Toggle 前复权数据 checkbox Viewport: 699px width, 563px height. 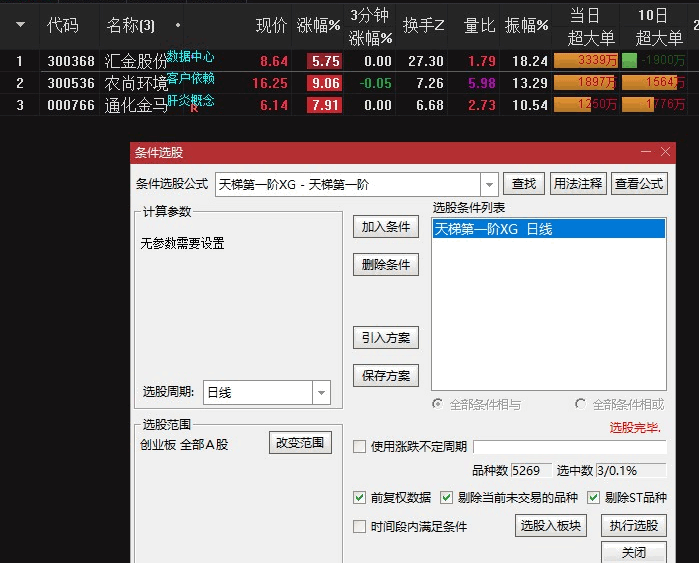[359, 497]
